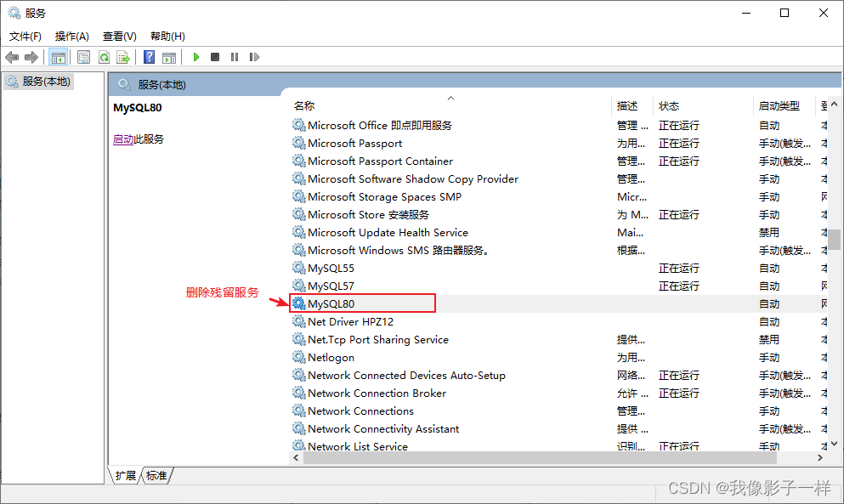Click 正在运行 status of MySQL57
Image resolution: width=844 pixels, height=504 pixels.
pos(679,286)
